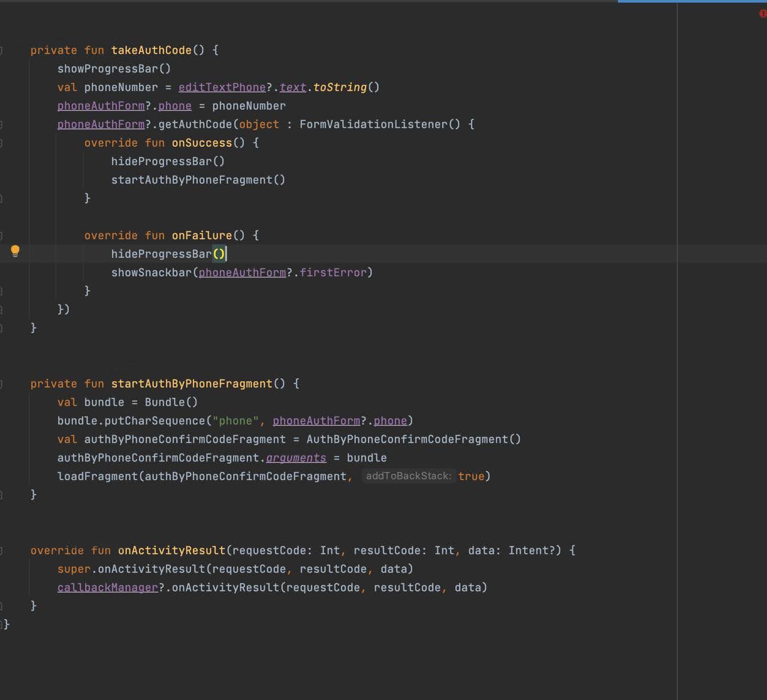Click the editTextPhone reference
This screenshot has width=767, height=700.
tap(222, 87)
